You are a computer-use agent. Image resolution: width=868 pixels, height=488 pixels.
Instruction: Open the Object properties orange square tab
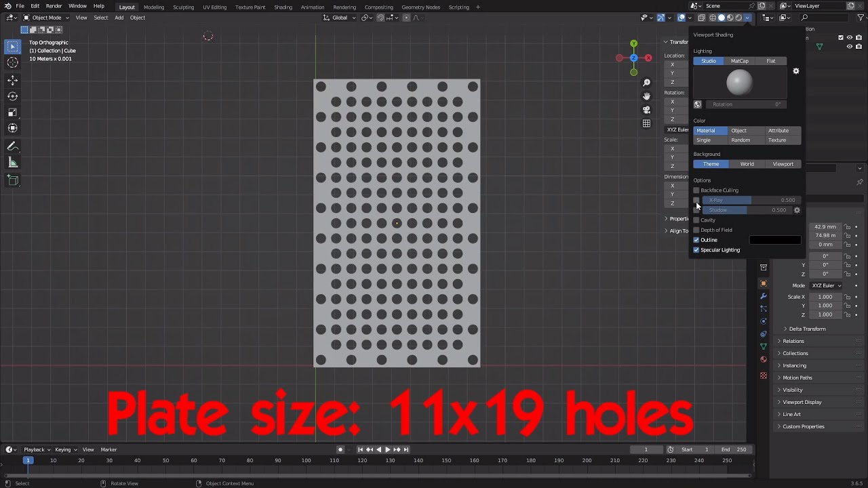click(x=764, y=283)
